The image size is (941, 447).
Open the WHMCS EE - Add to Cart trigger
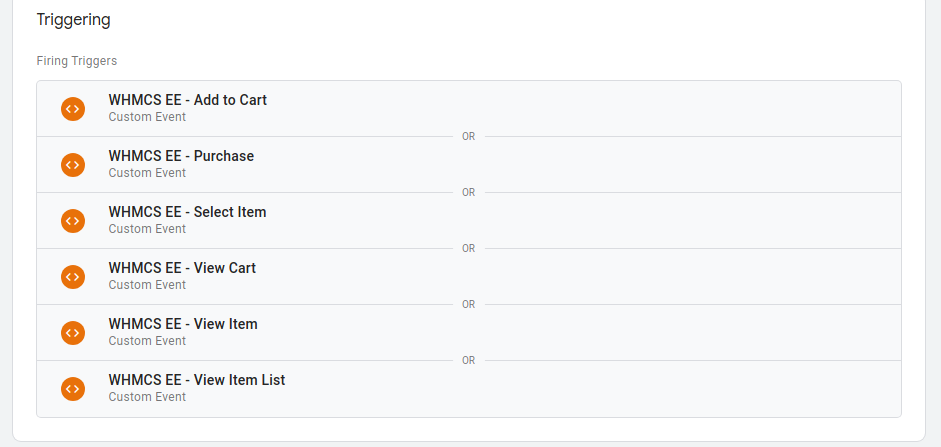tap(188, 100)
